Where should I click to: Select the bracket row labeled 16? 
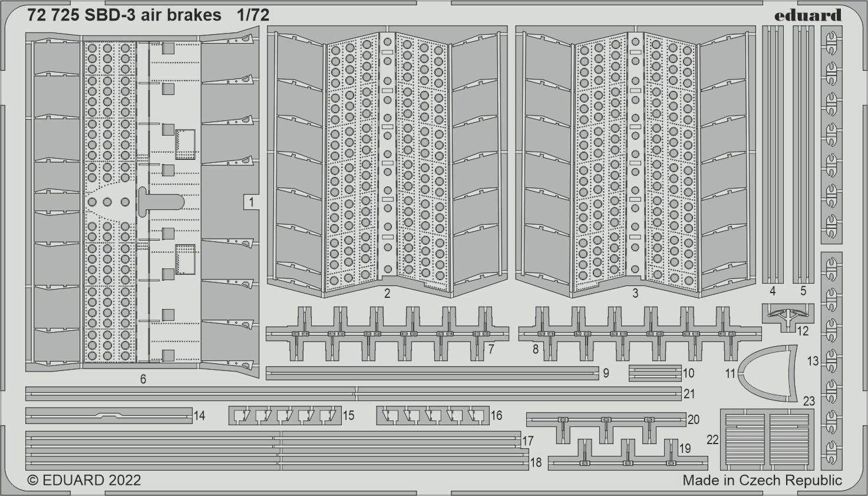433,416
